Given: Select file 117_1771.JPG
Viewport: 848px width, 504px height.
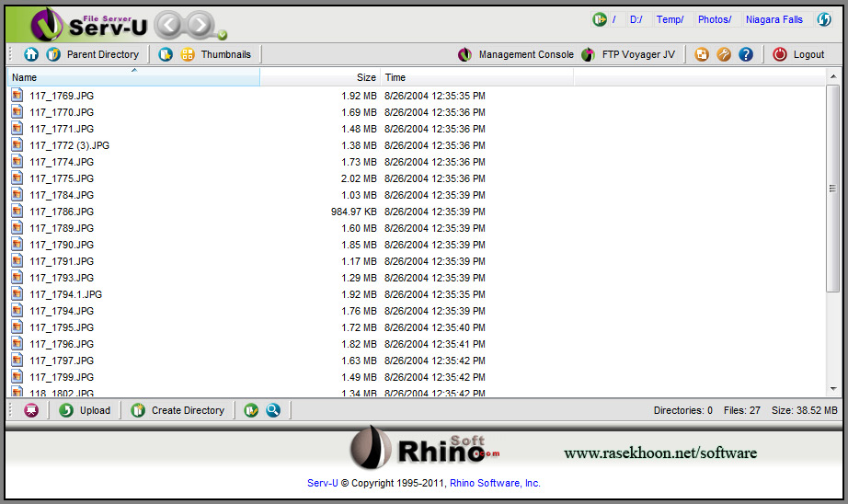Looking at the screenshot, I should 62,129.
